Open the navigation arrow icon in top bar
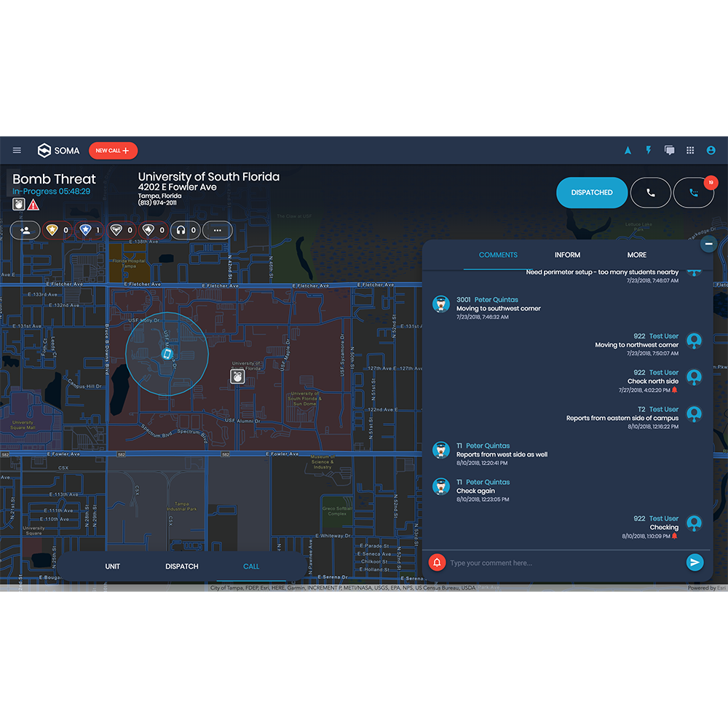The height and width of the screenshot is (728, 728). click(628, 151)
